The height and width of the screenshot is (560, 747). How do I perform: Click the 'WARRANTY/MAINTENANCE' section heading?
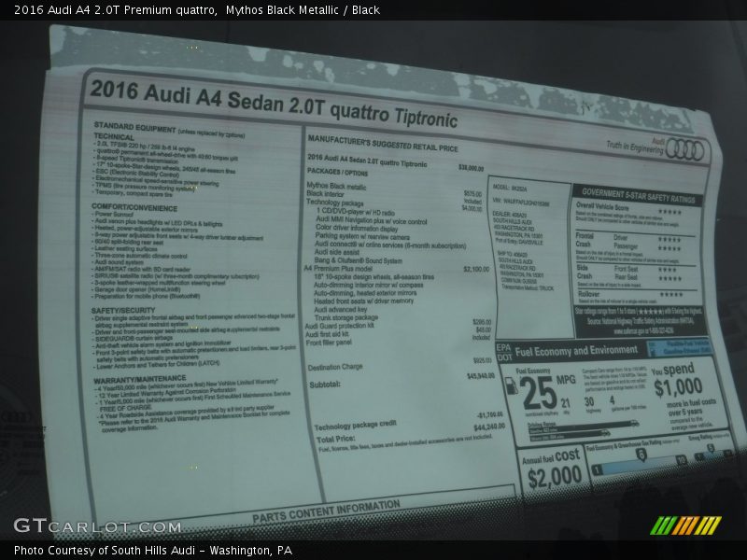(x=139, y=380)
